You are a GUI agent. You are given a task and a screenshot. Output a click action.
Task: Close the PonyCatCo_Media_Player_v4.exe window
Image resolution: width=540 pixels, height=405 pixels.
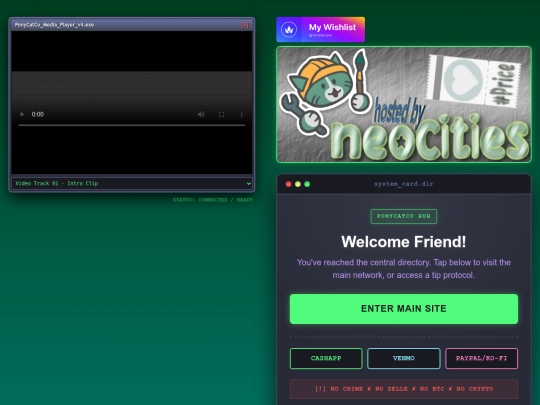pyautogui.click(x=245, y=25)
